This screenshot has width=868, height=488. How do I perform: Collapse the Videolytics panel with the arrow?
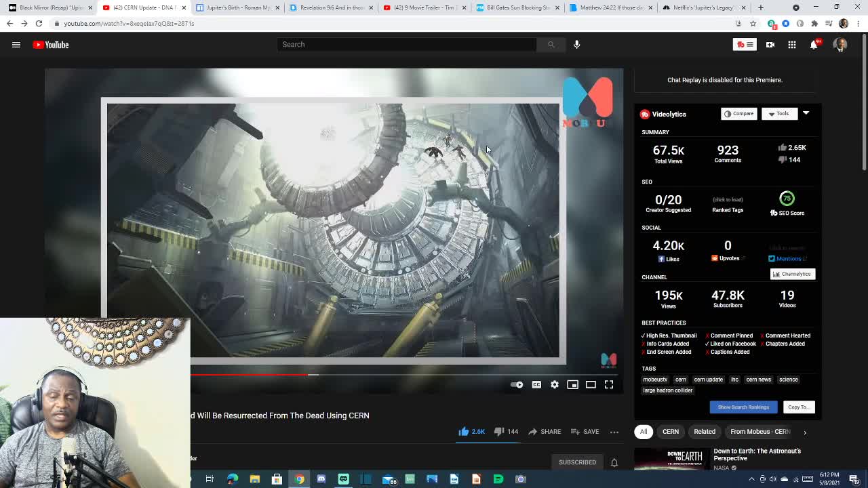coord(806,113)
